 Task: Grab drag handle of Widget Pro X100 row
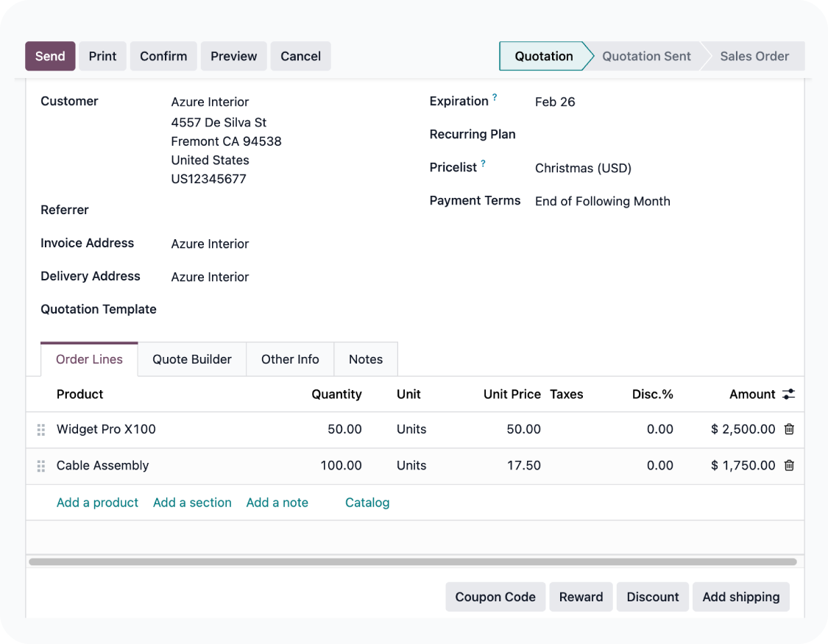click(41, 430)
